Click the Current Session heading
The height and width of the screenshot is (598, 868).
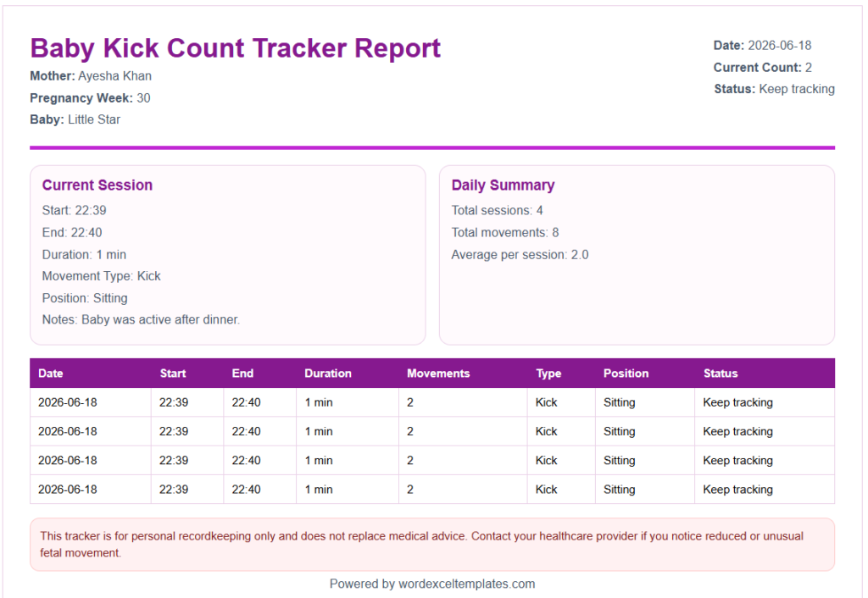[x=97, y=185]
